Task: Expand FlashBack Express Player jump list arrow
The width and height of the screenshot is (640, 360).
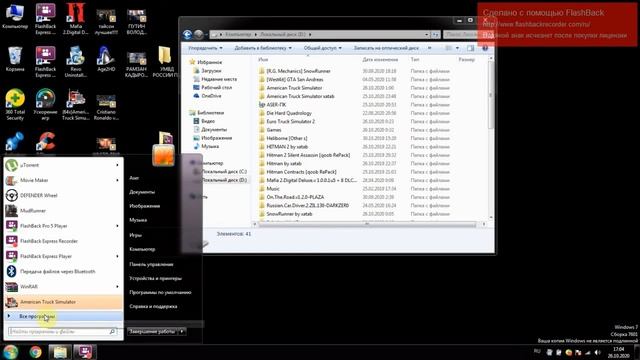Action: [118, 256]
